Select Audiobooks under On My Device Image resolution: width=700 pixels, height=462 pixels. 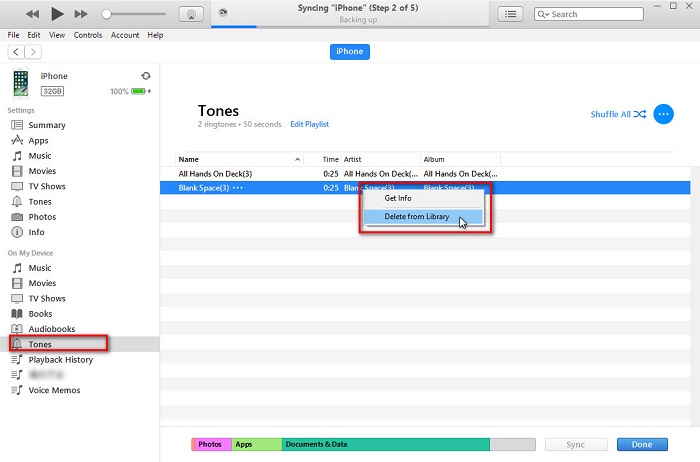[x=52, y=329]
